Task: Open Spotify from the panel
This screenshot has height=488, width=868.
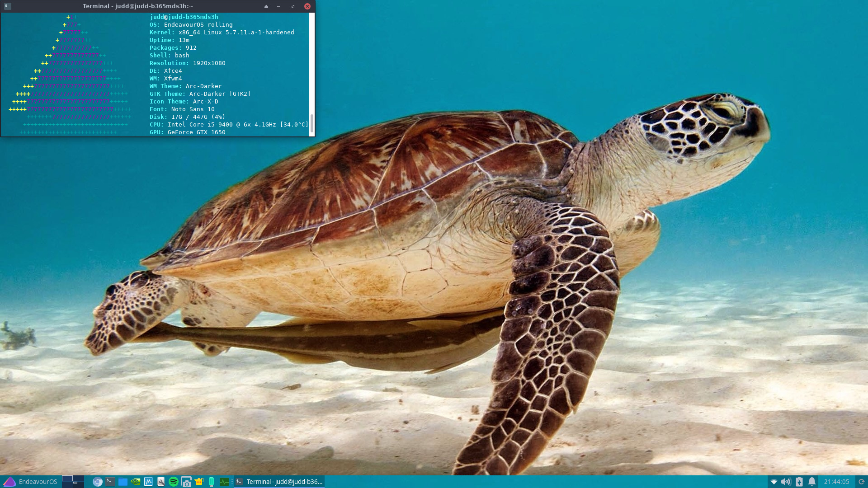Action: tap(173, 482)
